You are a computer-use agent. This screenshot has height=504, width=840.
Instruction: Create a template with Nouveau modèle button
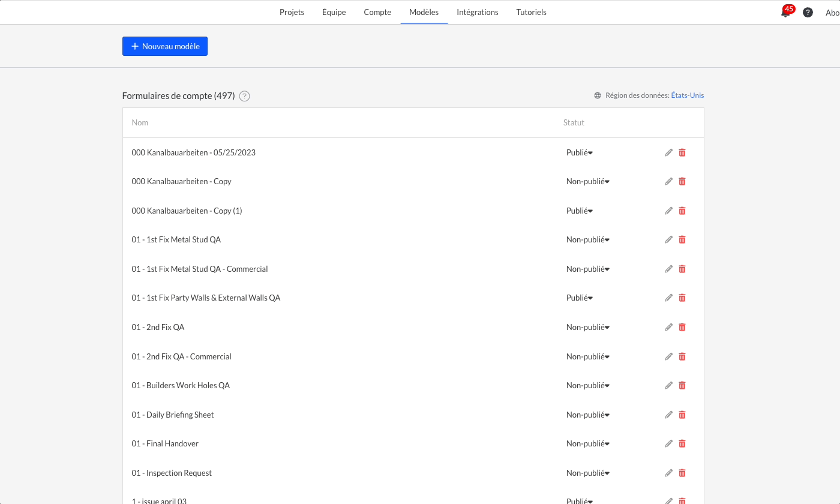pyautogui.click(x=165, y=46)
